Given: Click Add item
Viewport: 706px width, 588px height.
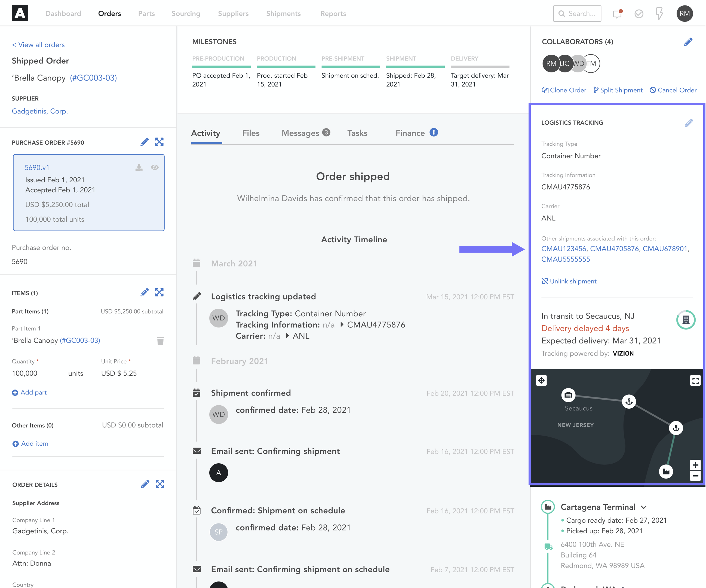Looking at the screenshot, I should click(x=30, y=443).
